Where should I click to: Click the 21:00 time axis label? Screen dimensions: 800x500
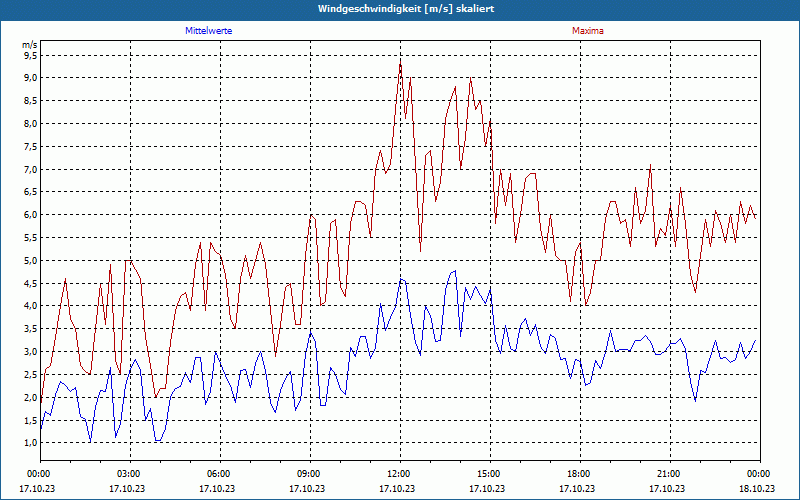[x=670, y=474]
